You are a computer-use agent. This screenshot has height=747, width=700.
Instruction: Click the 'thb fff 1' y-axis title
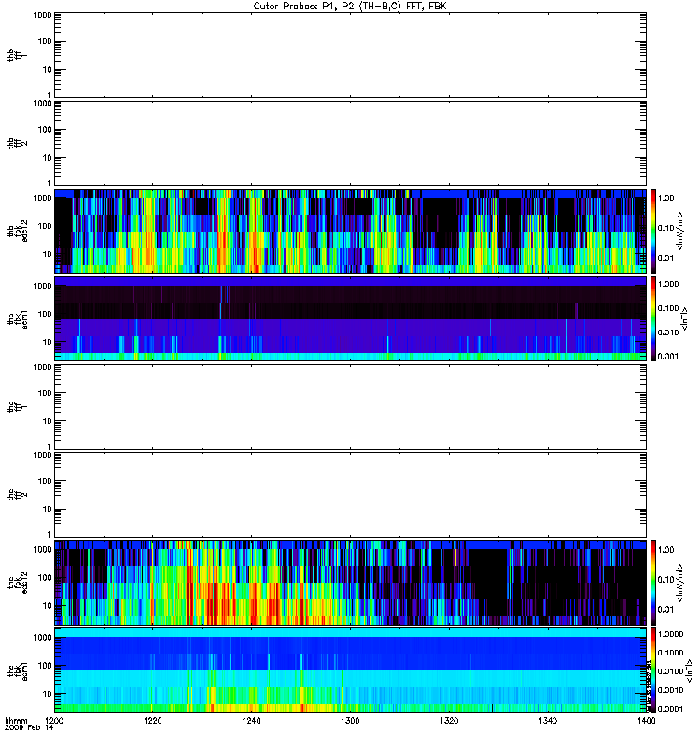click(18, 55)
